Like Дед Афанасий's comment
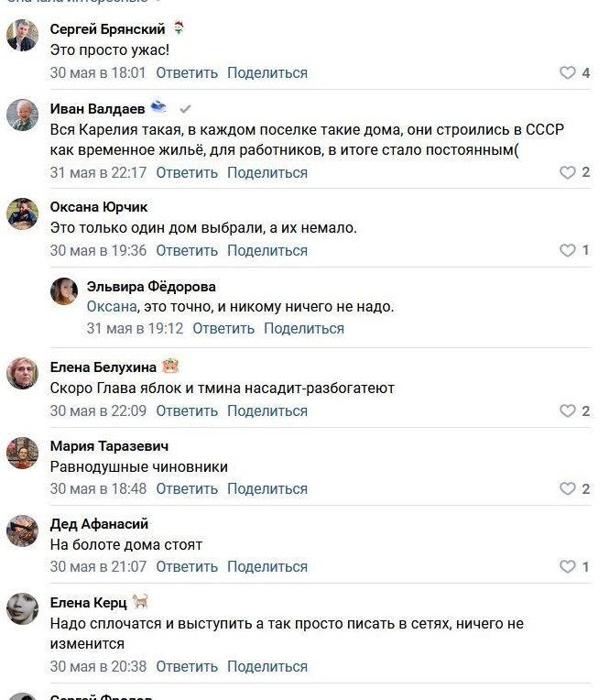 coord(567,567)
